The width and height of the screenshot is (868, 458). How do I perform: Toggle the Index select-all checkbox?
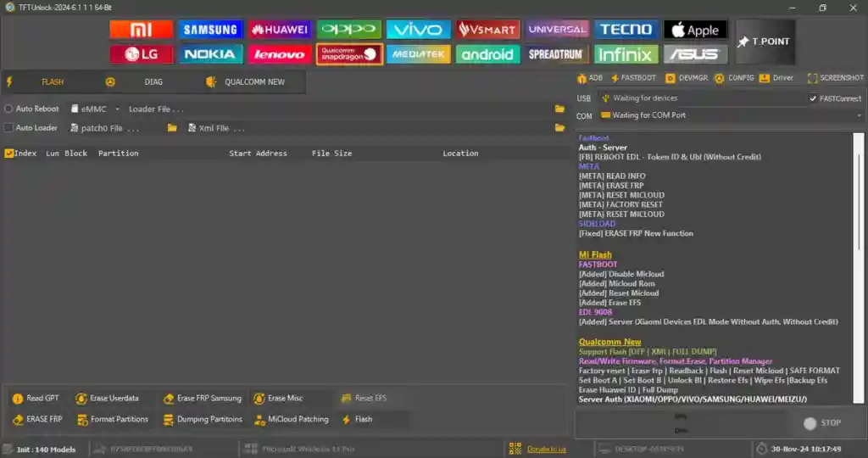(x=8, y=154)
